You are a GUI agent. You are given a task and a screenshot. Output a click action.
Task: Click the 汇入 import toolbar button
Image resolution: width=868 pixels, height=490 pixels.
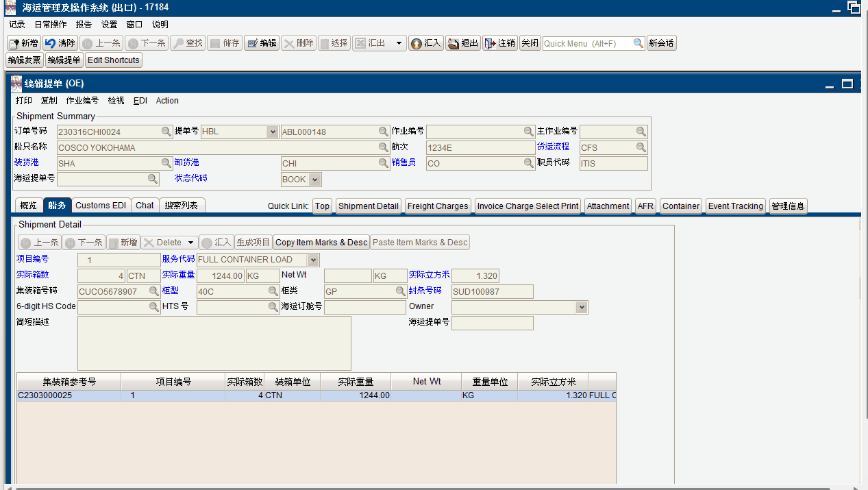coord(426,43)
